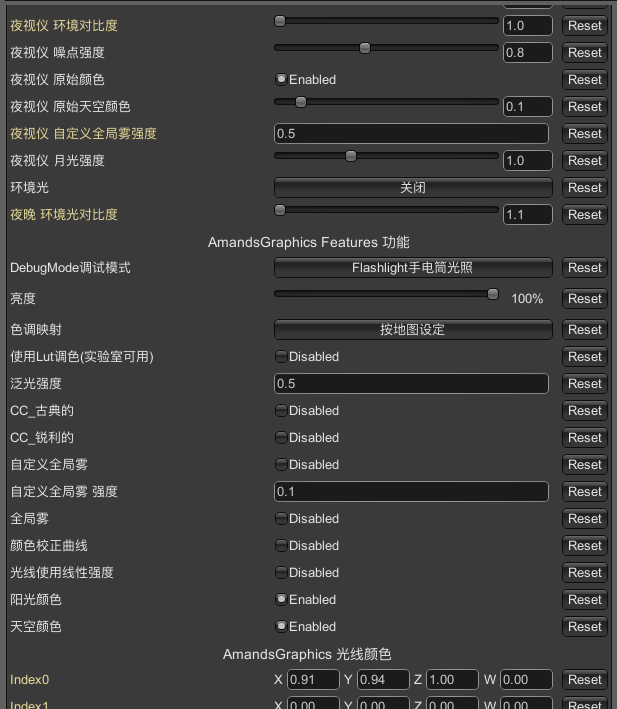This screenshot has width=617, height=709.
Task: Select AmandsGraphics Features 功能 section header
Action: click(309, 242)
